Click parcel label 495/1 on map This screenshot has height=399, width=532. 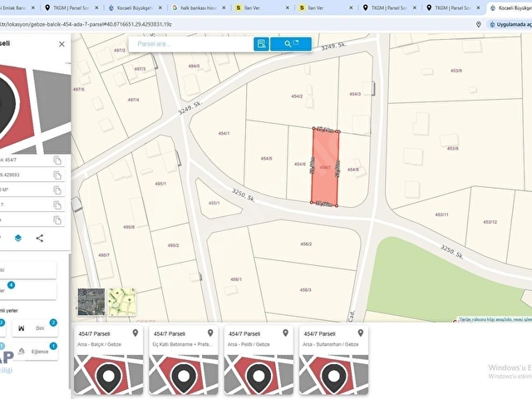click(x=160, y=184)
